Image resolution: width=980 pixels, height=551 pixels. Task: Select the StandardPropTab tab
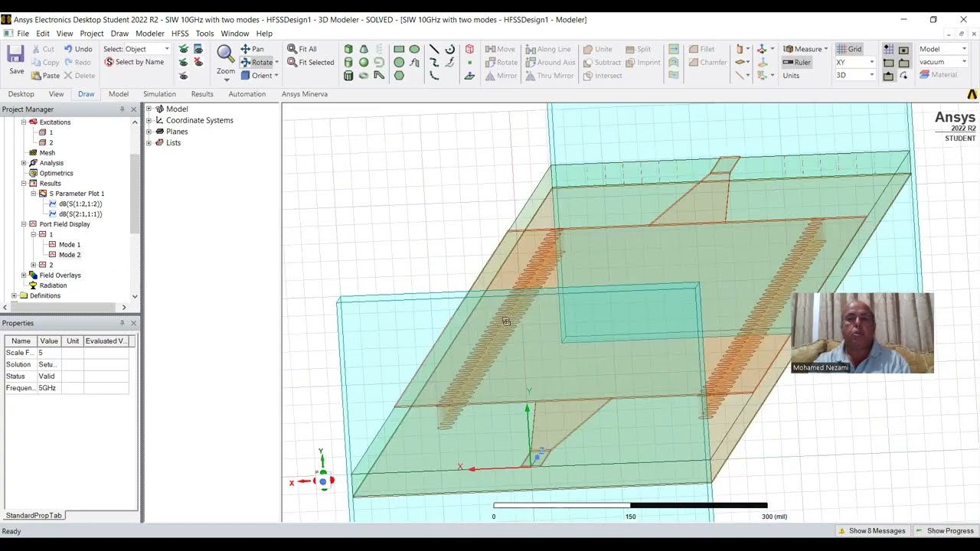[x=34, y=516]
